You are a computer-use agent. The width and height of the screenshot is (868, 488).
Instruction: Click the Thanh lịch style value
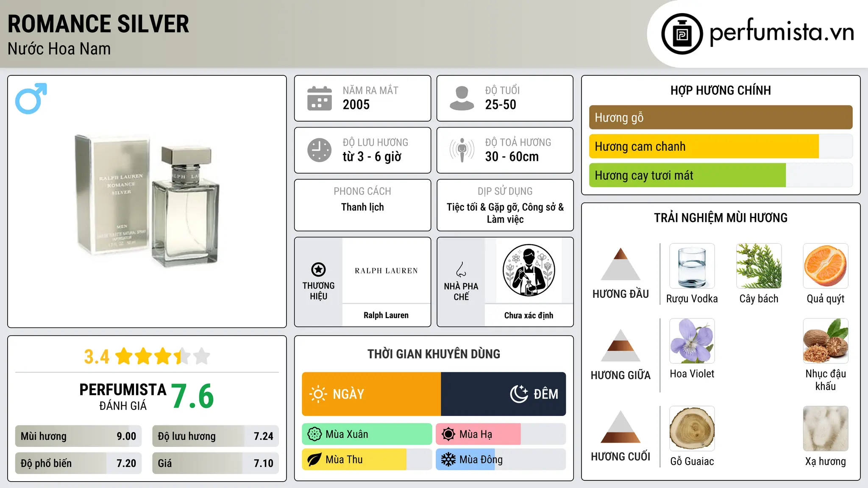[362, 207]
